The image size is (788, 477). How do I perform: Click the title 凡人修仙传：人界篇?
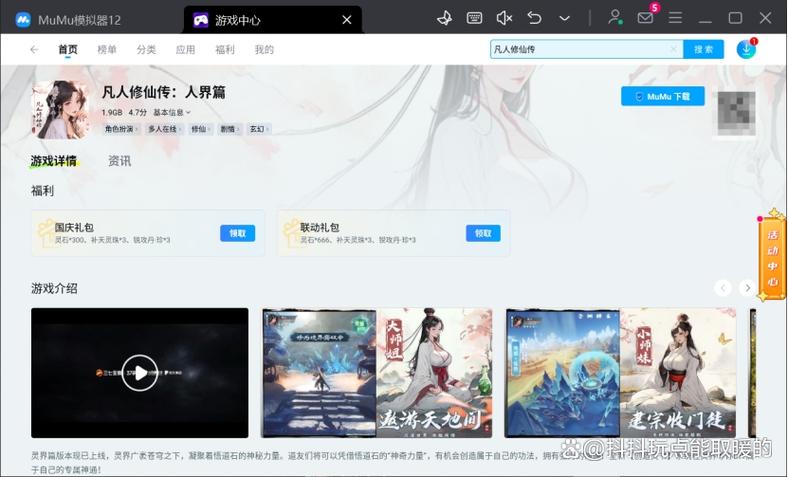tap(164, 92)
